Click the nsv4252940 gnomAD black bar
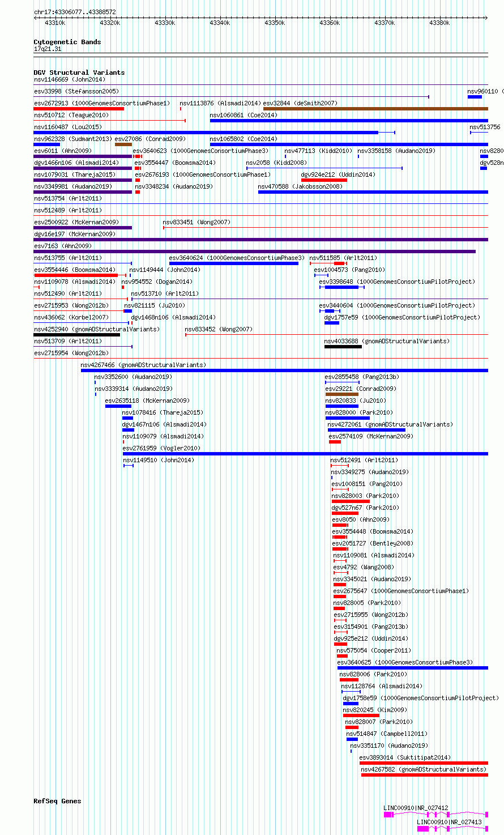This screenshot has height=835, width=504. coord(77,335)
